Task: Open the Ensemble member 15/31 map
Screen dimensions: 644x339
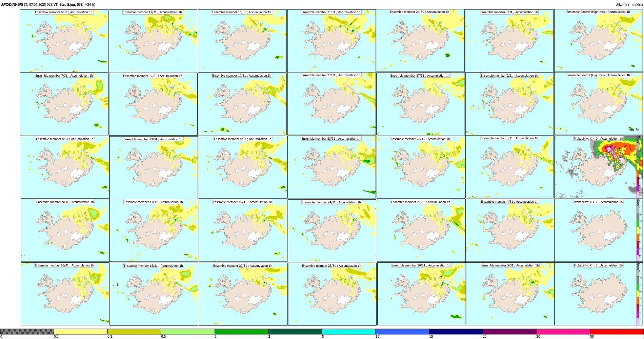Action: [x=154, y=294]
